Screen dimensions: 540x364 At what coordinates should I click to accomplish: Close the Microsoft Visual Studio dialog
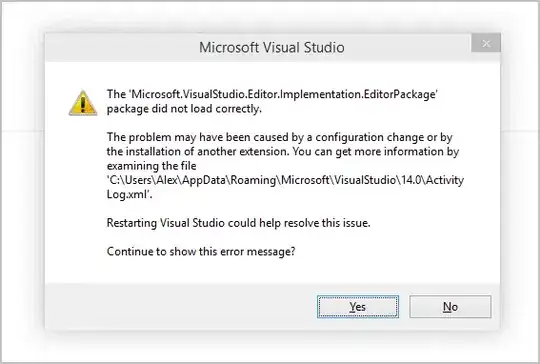pos(486,43)
